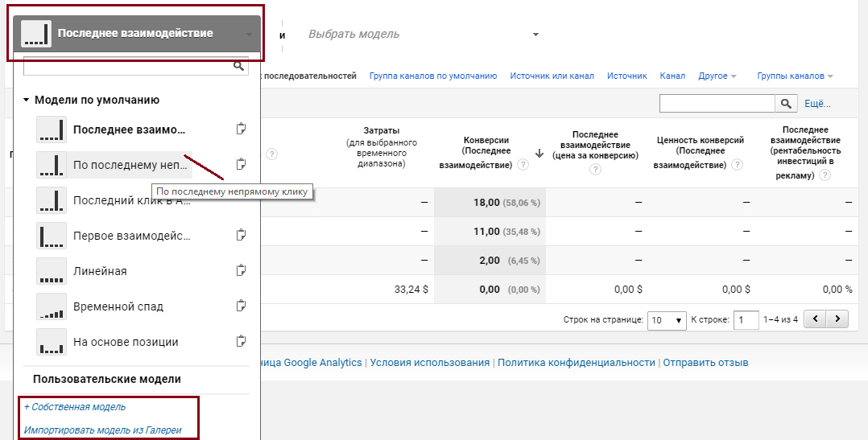Copy the Линейная model
The height and width of the screenshot is (440, 868).
coord(241,270)
